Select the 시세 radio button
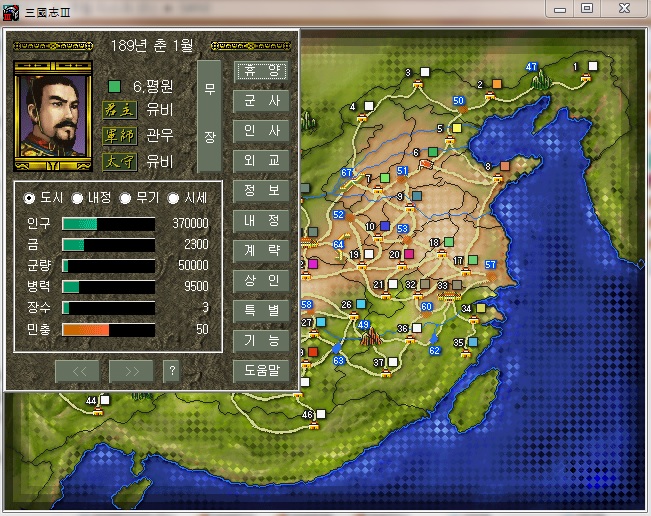651x516 pixels. click(173, 198)
